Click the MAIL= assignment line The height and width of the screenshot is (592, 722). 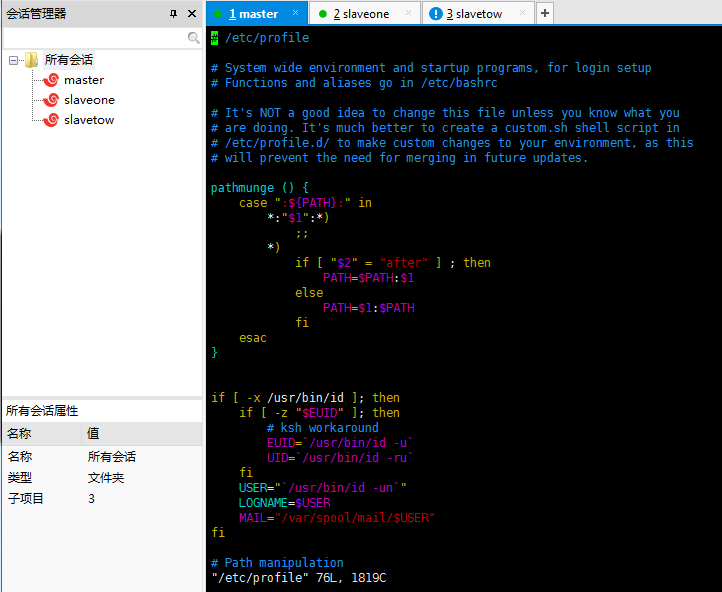point(337,518)
